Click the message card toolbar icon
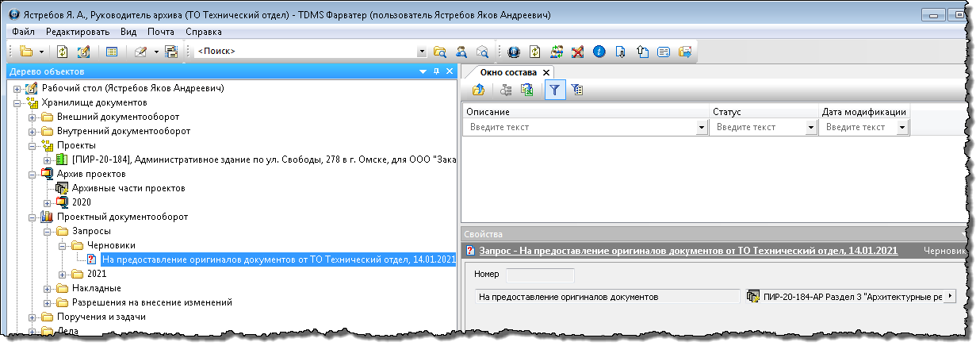This screenshot has width=980, height=346. tap(664, 52)
